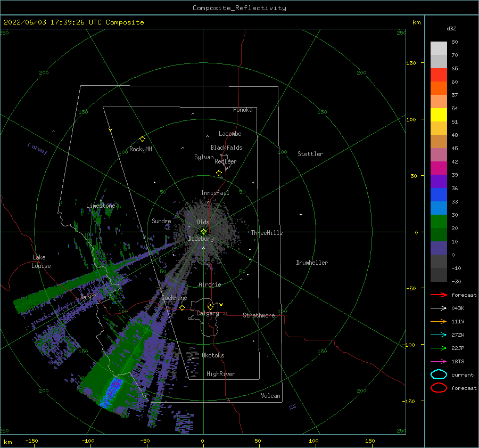Click the yellow diamond marker south of RedDeer
Screen dimensions: 479x448
[219, 173]
